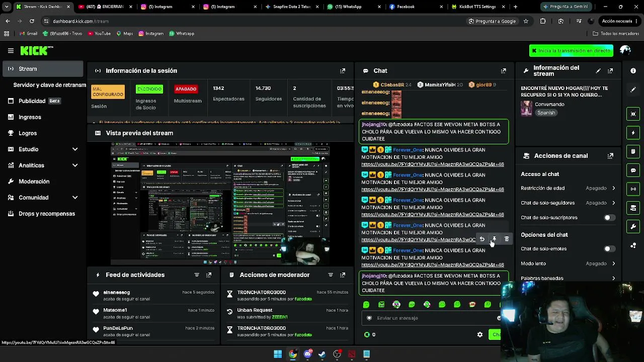The width and height of the screenshot is (644, 362).
Task: Click the broadcast signal icon in right sidebar
Action: (x=633, y=189)
